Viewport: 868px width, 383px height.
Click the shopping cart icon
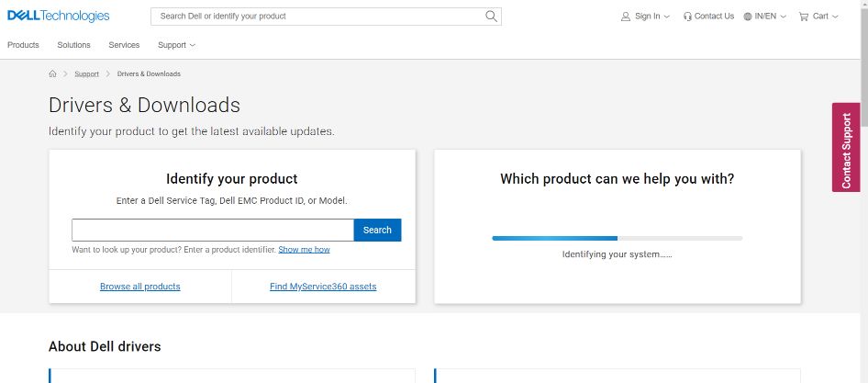[804, 17]
